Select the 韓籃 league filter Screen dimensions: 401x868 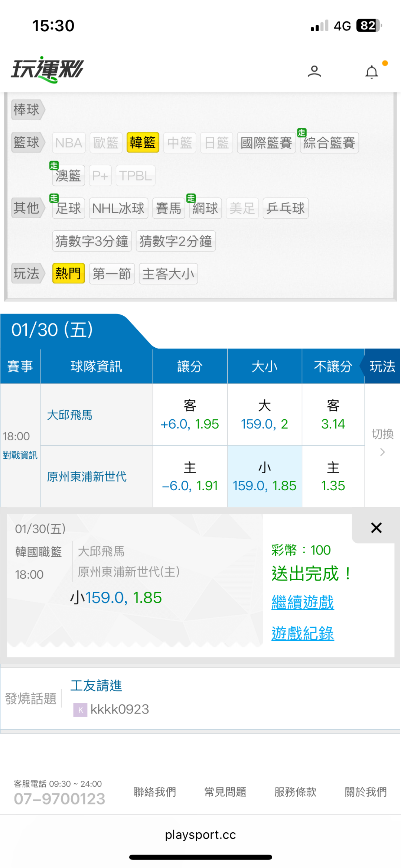[x=143, y=143]
